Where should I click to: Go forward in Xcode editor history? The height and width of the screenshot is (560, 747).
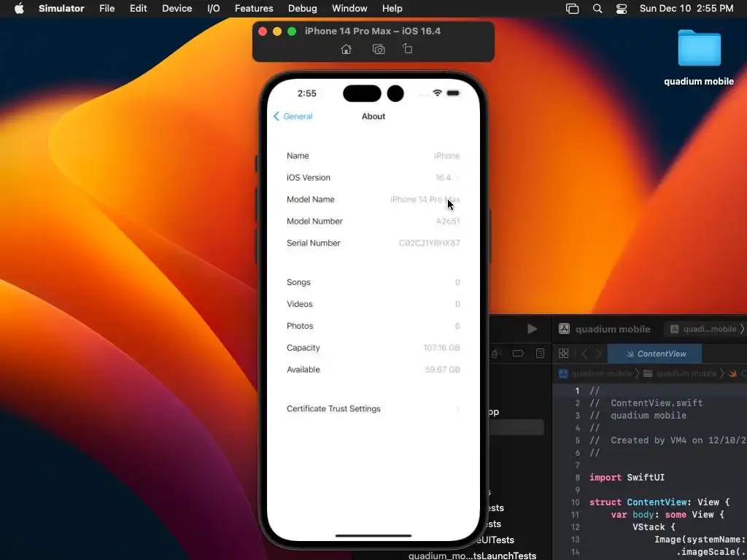(x=599, y=354)
